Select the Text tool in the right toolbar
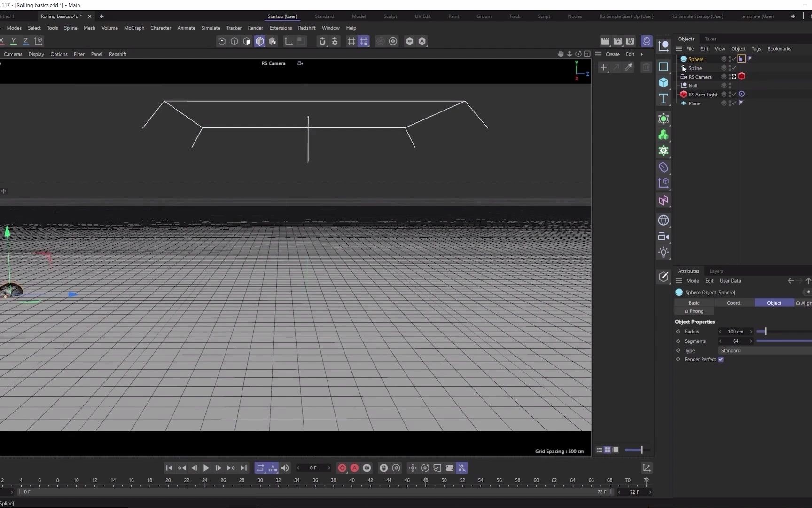The width and height of the screenshot is (812, 508). 664,99
